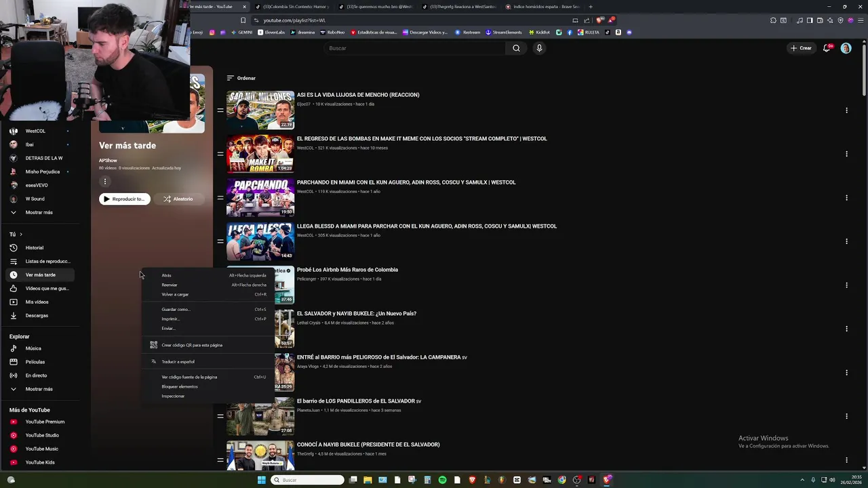This screenshot has width=868, height=488.
Task: Choose Inspeccionar in the context menu
Action: coord(209,396)
